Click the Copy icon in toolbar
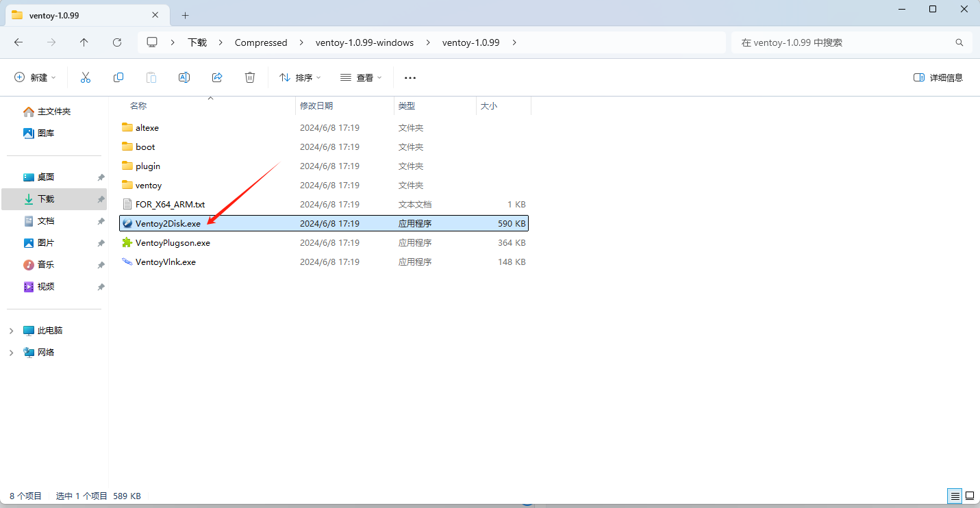Image resolution: width=980 pixels, height=508 pixels. (118, 77)
